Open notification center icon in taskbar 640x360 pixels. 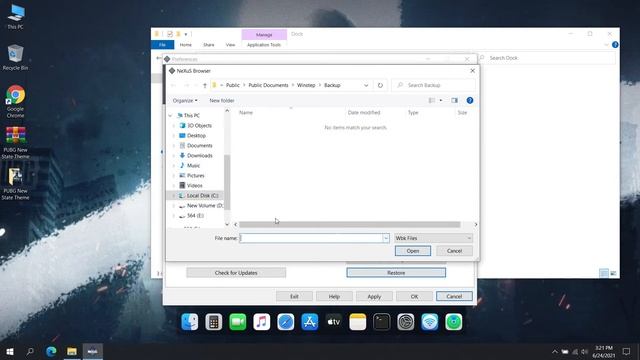(626, 351)
